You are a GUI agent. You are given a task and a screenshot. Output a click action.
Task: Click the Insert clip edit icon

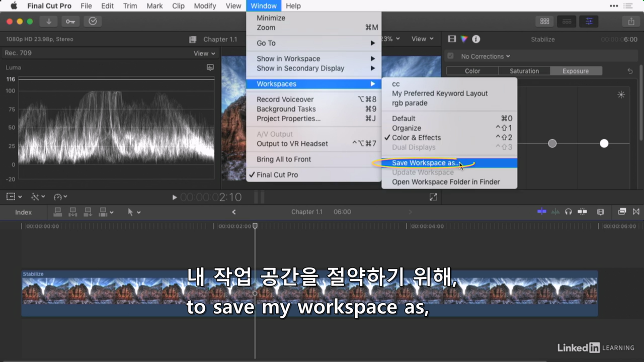(x=73, y=212)
